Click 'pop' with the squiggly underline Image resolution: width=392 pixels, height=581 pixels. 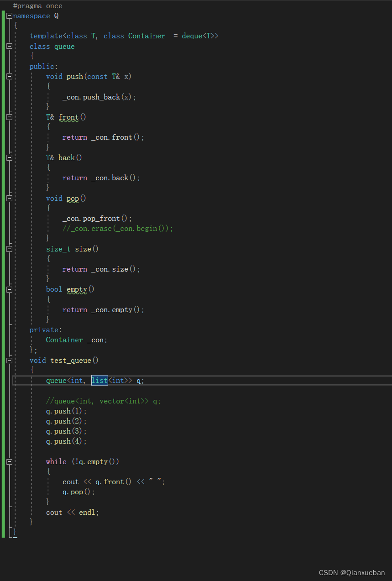pyautogui.click(x=72, y=198)
